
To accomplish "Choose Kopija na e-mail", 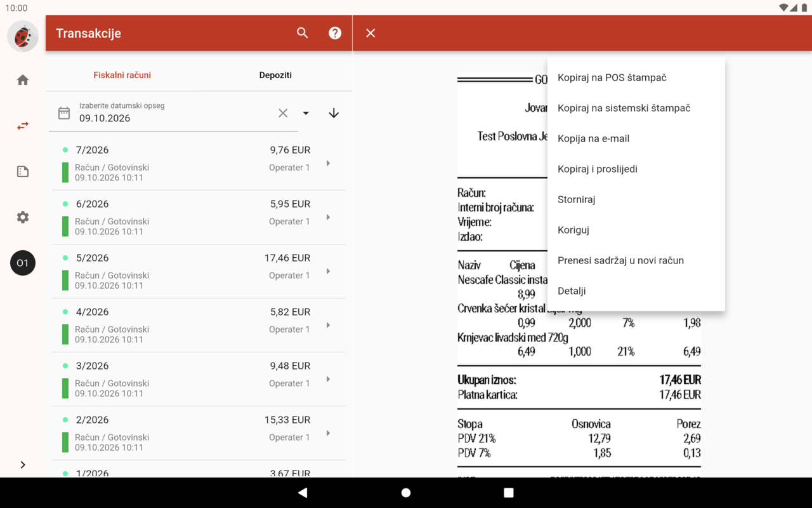I will [x=636, y=138].
